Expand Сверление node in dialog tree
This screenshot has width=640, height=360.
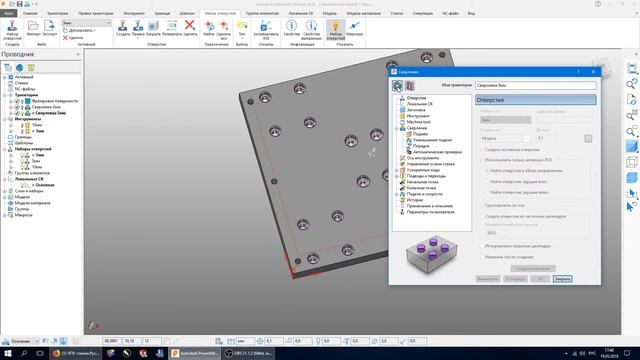coord(396,128)
